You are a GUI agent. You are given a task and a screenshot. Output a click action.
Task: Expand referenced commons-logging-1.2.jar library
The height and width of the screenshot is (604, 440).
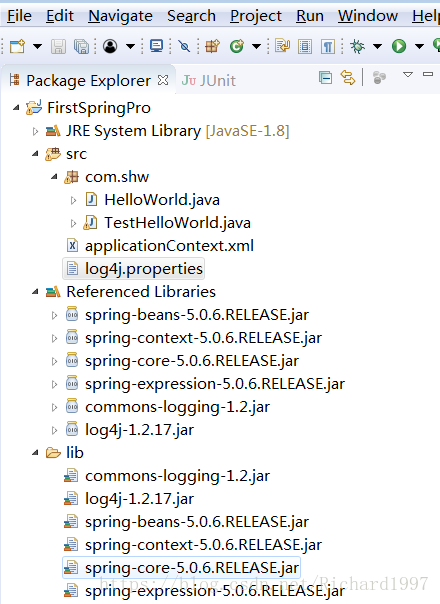pyautogui.click(x=54, y=408)
